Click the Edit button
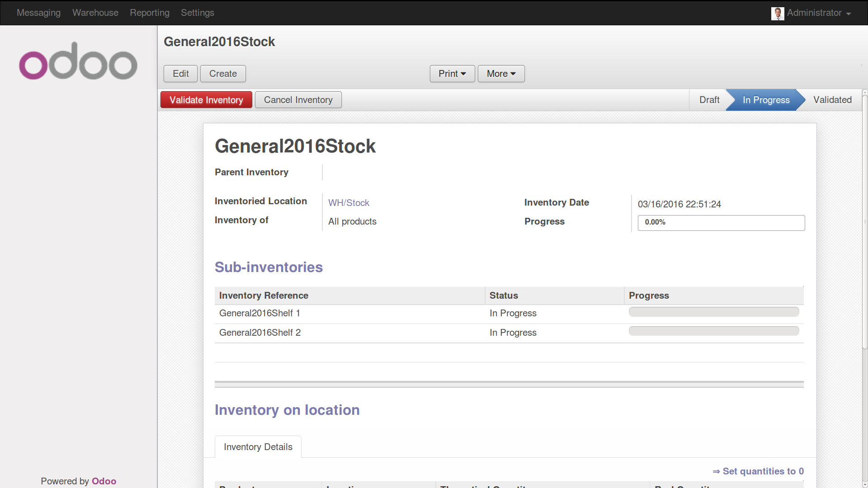The width and height of the screenshot is (868, 488). tap(180, 74)
